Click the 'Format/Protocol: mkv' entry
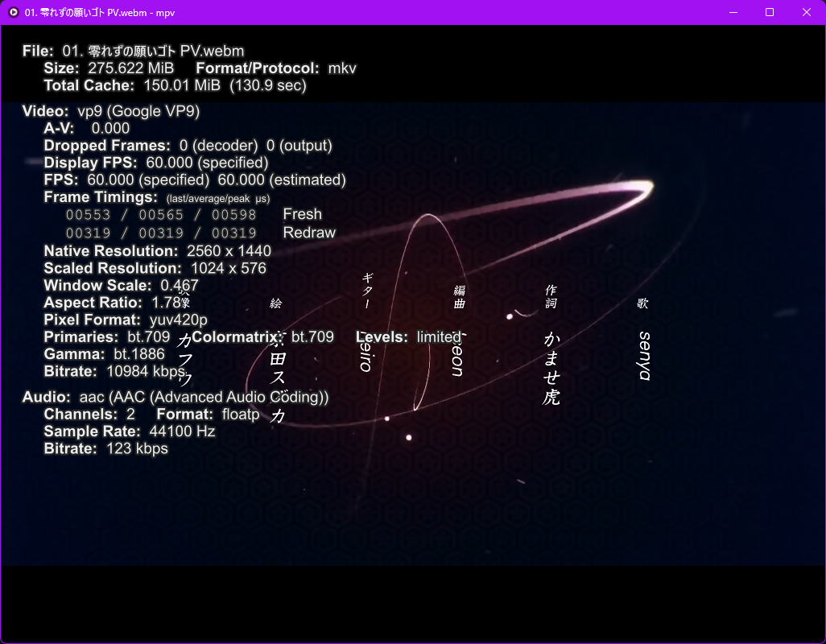This screenshot has width=826, height=644. click(276, 68)
